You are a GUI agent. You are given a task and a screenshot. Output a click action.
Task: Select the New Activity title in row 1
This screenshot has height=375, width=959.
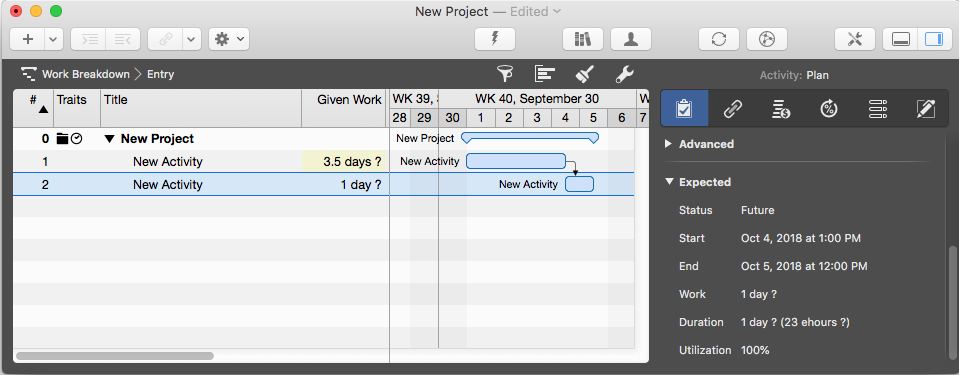[168, 162]
